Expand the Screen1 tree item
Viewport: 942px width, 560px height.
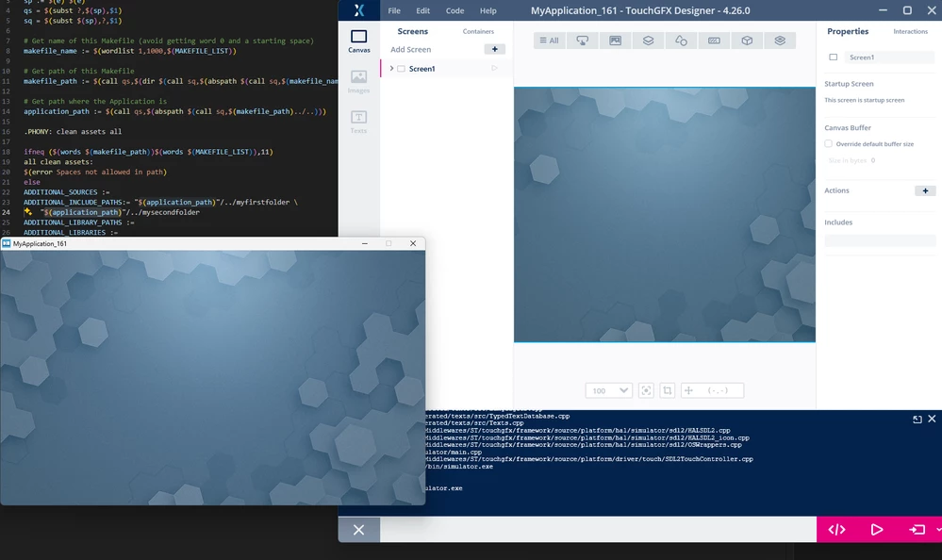click(391, 69)
